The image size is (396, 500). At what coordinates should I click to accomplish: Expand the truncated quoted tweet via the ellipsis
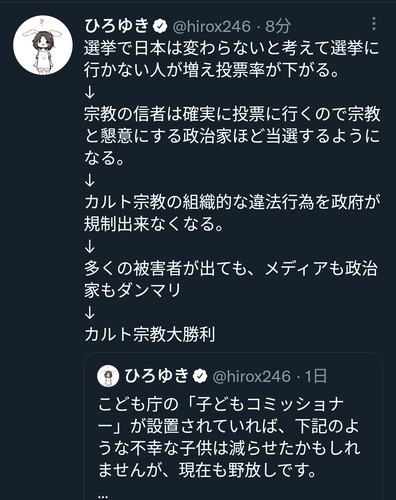[103, 495]
